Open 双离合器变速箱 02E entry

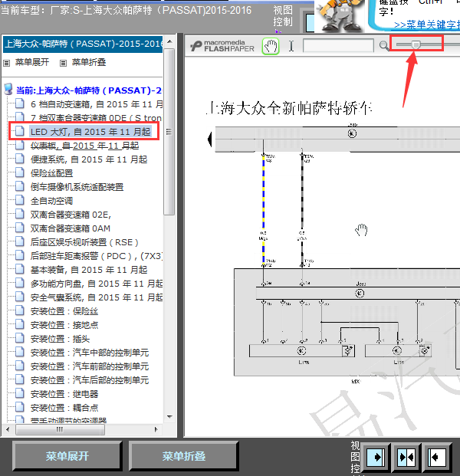point(71,215)
